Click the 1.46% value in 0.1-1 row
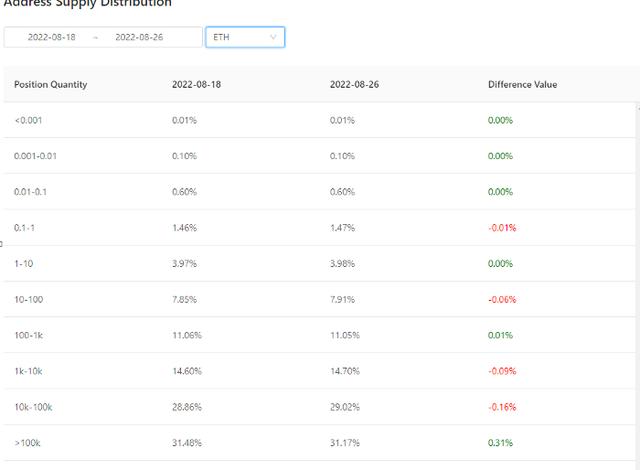640x470 pixels. point(184,228)
